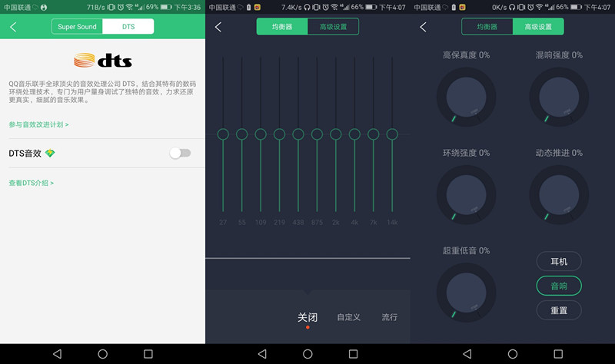Select the 关闭 equalizer preset

coord(307,317)
